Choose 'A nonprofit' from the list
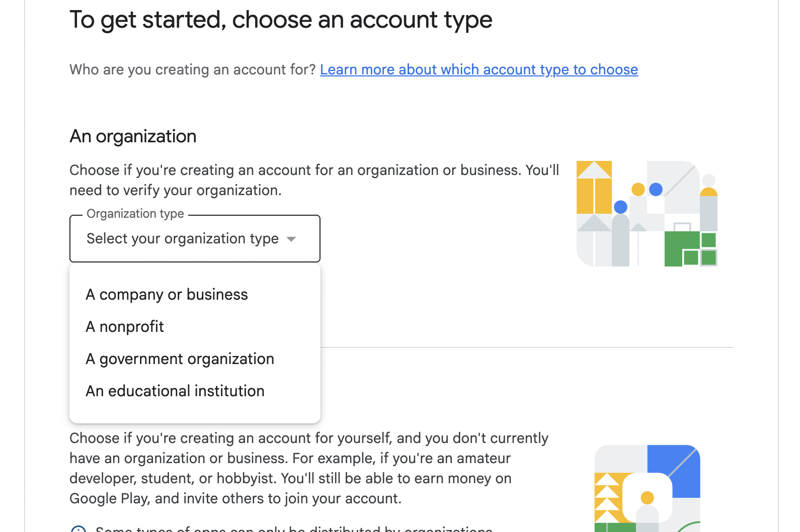This screenshot has height=532, width=800. (x=125, y=327)
